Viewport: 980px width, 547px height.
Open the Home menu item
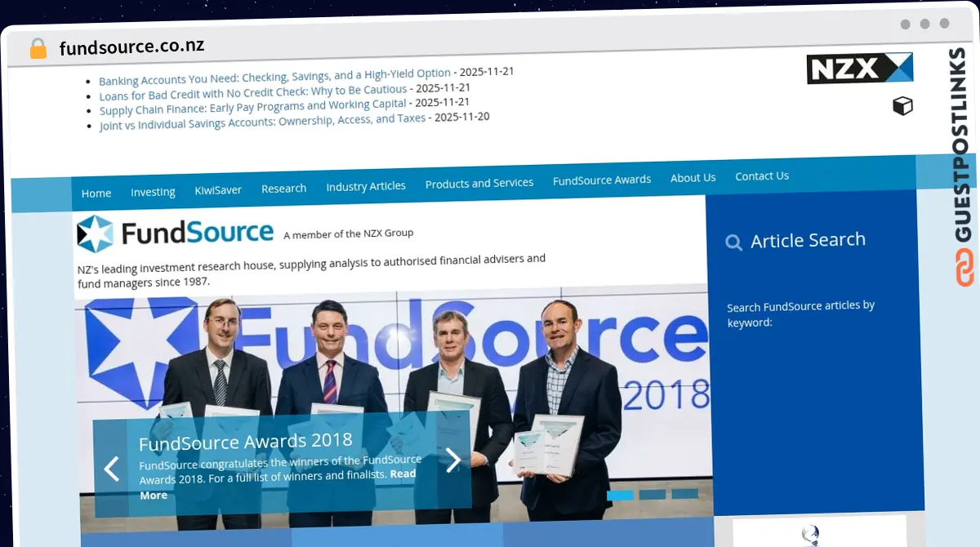[96, 193]
